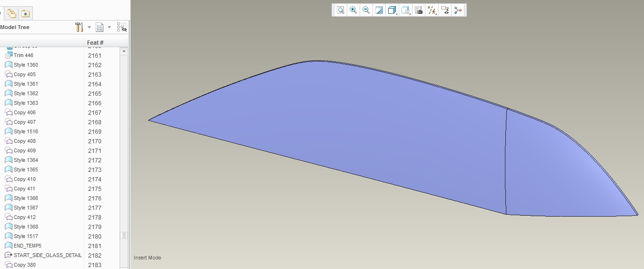Select Style 1368 in the tree
Image resolution: width=644 pixels, height=269 pixels.
coord(26,227)
